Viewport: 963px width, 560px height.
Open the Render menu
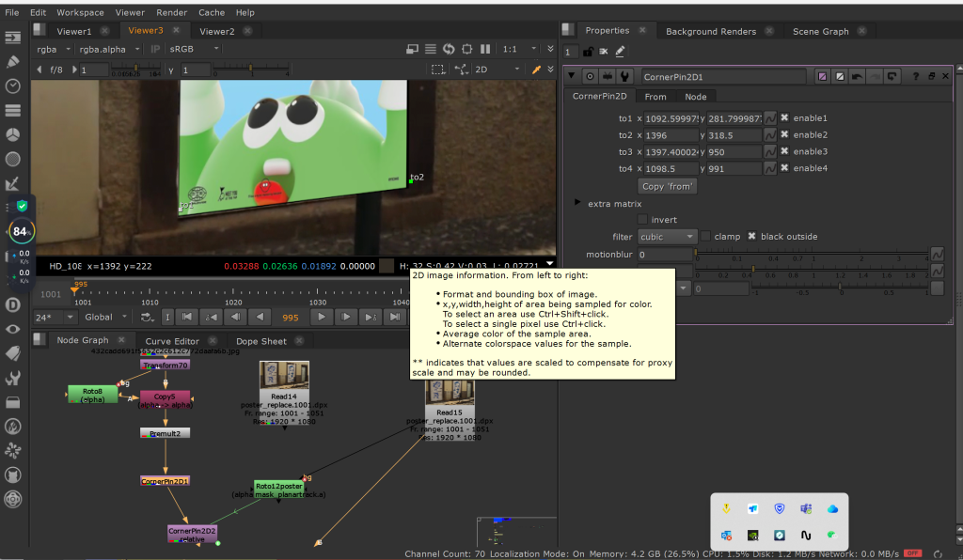click(172, 12)
